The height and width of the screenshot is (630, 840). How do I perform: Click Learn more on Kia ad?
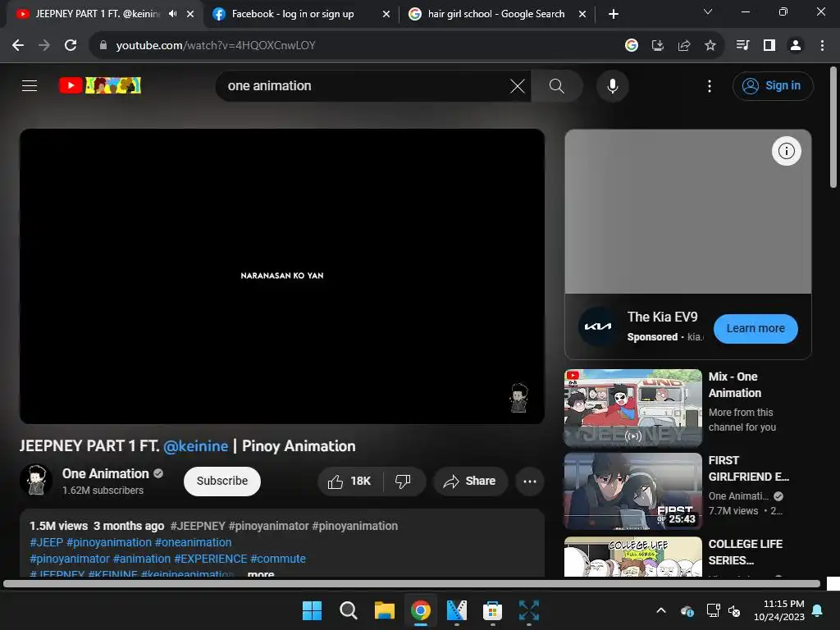click(x=756, y=328)
